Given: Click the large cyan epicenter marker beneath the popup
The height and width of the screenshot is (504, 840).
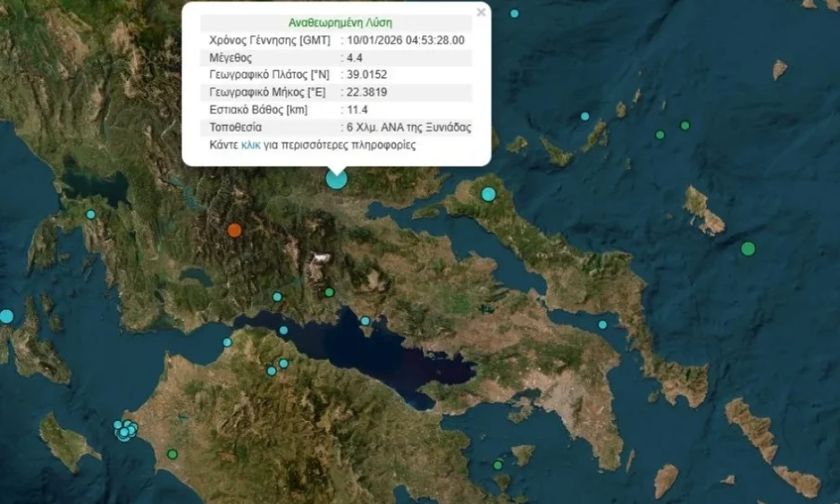Looking at the screenshot, I should [336, 178].
